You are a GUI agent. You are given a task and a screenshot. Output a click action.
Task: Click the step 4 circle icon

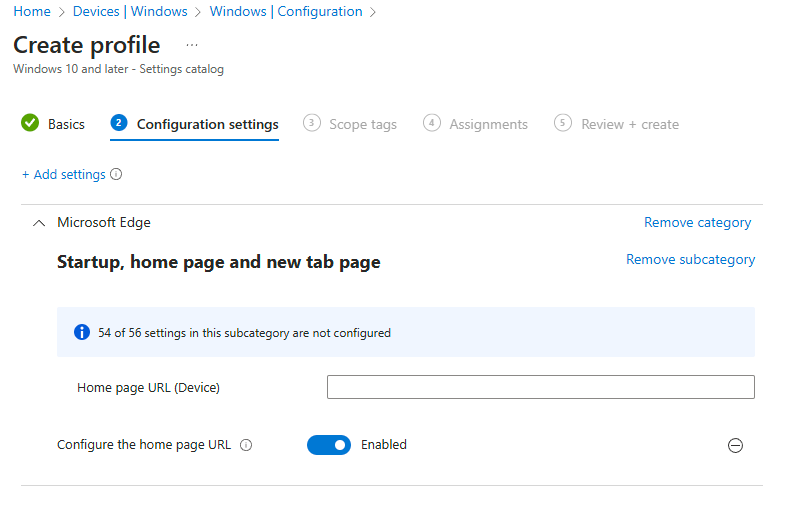click(432, 123)
